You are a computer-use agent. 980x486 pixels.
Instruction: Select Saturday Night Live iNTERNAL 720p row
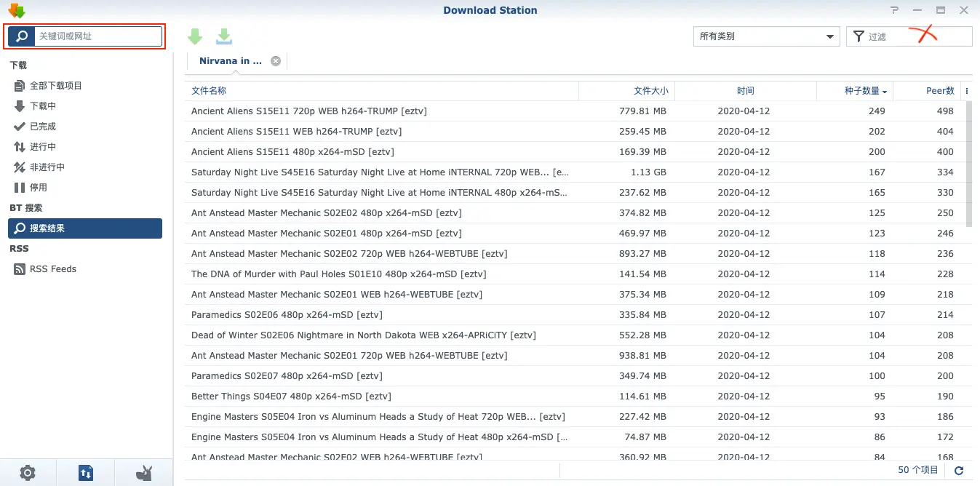[x=575, y=172]
